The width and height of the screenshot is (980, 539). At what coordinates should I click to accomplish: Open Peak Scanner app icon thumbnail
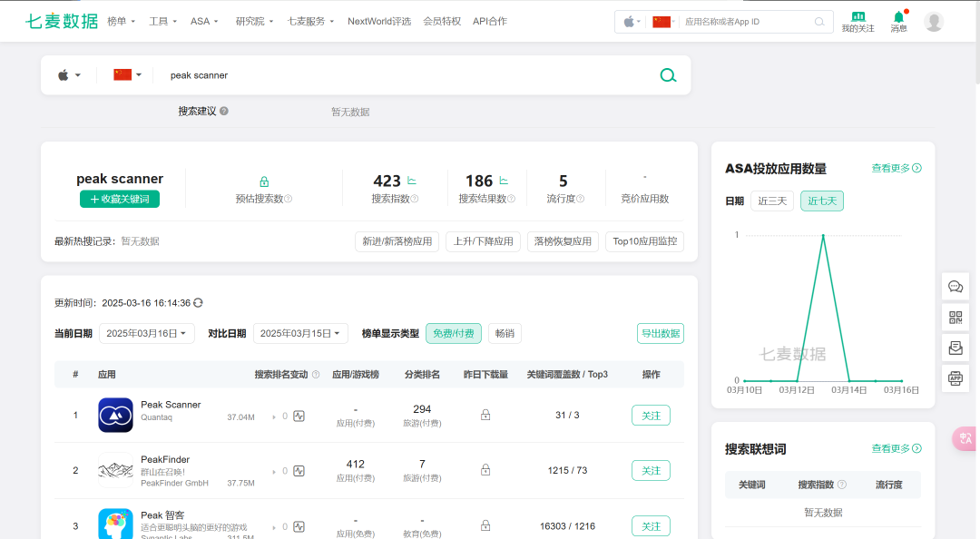tap(115, 416)
